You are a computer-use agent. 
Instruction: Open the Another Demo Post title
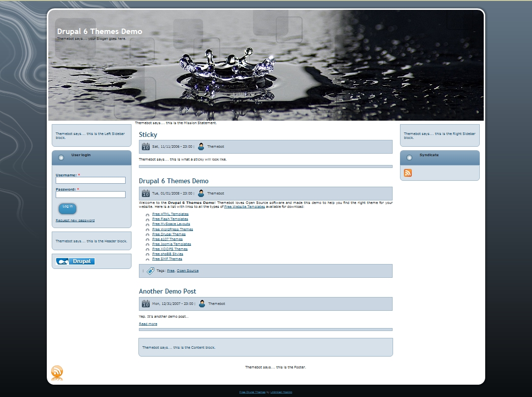[167, 291]
